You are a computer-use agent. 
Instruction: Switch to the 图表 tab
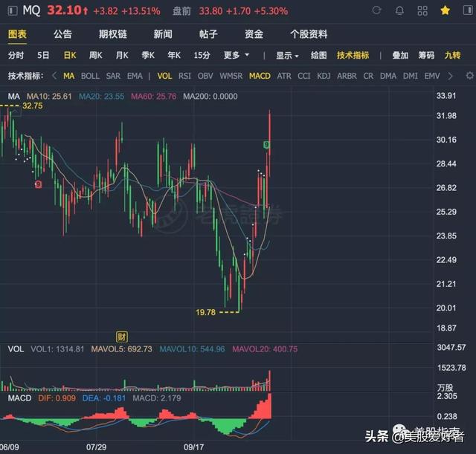17,34
